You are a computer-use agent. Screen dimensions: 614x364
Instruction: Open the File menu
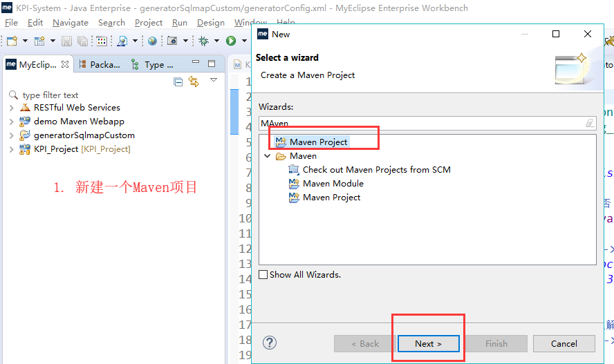[x=11, y=23]
